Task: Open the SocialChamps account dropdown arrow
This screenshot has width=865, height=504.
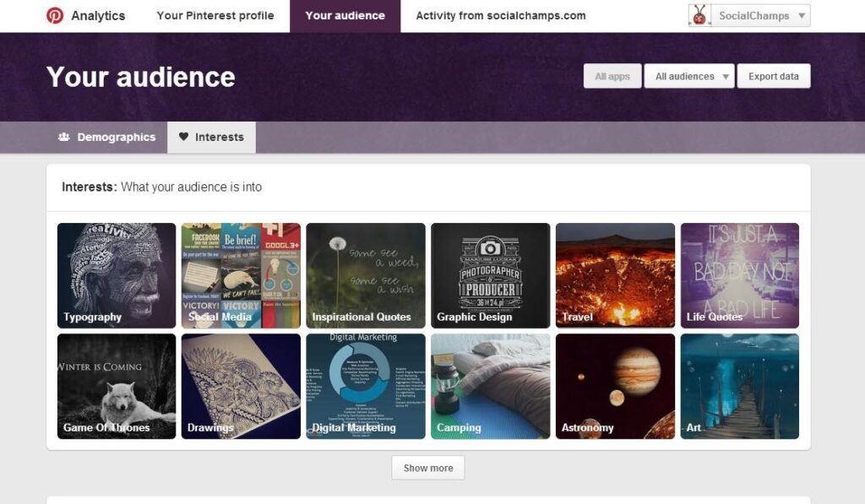Action: click(x=802, y=16)
